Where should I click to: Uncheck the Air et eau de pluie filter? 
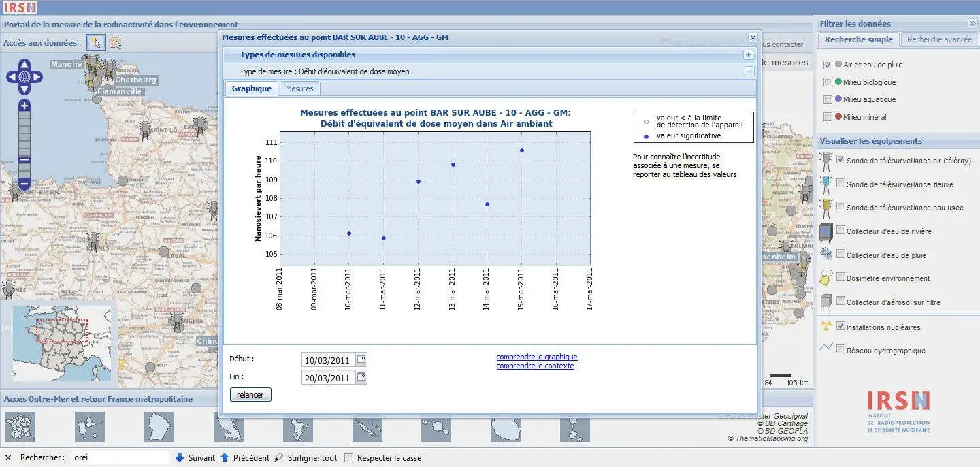(828, 65)
